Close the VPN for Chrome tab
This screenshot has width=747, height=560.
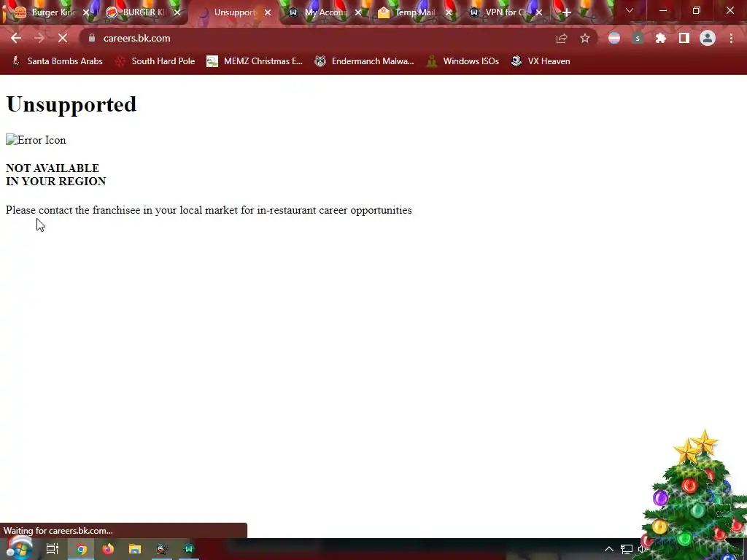pos(539,12)
